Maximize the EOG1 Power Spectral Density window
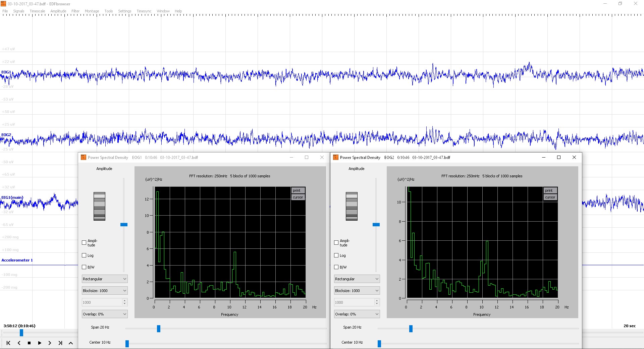Screen dimensions: 644x349 tap(307, 157)
